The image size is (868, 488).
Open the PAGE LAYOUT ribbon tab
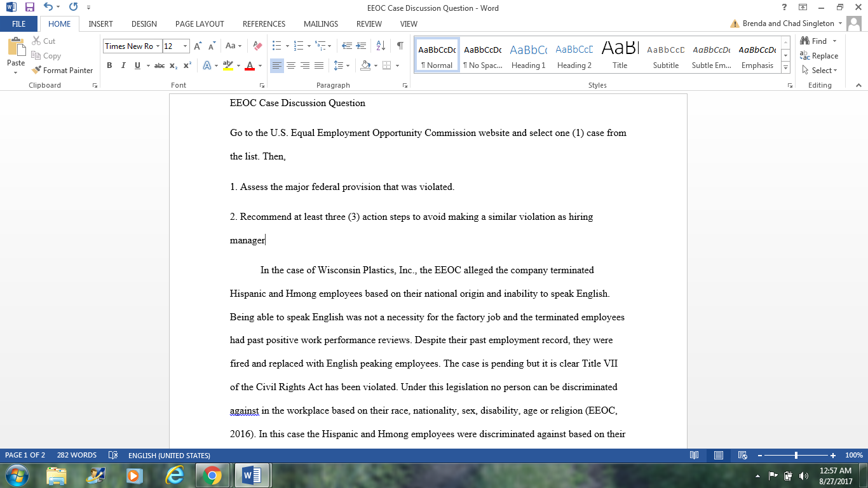coord(200,24)
